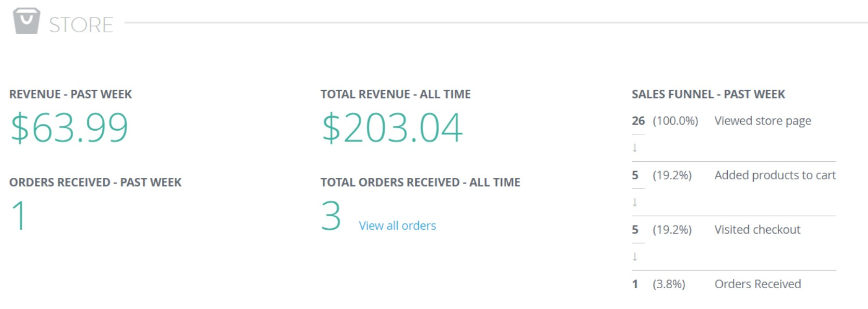Open the View all orders link
The image size is (868, 309).
(397, 226)
